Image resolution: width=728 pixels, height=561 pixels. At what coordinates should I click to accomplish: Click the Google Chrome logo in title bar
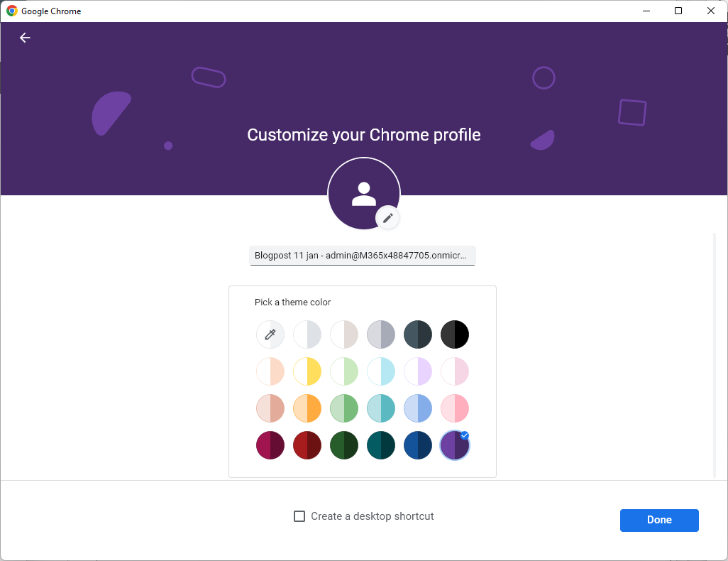point(12,11)
